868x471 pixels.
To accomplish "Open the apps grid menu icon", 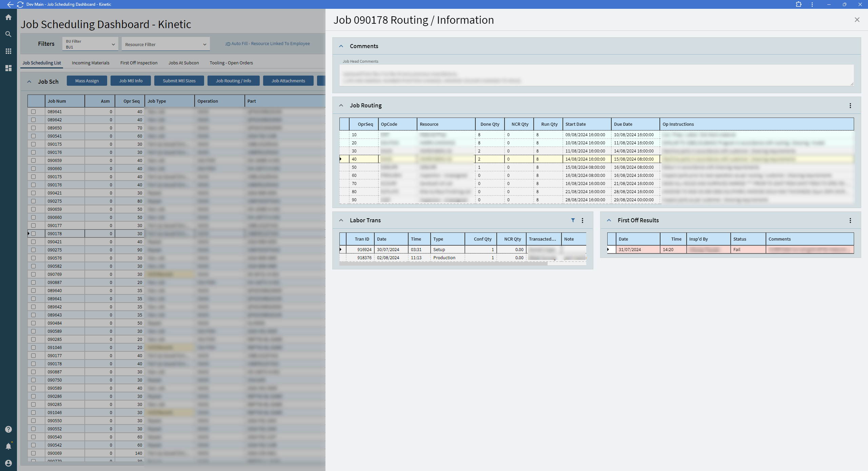I will [8, 51].
